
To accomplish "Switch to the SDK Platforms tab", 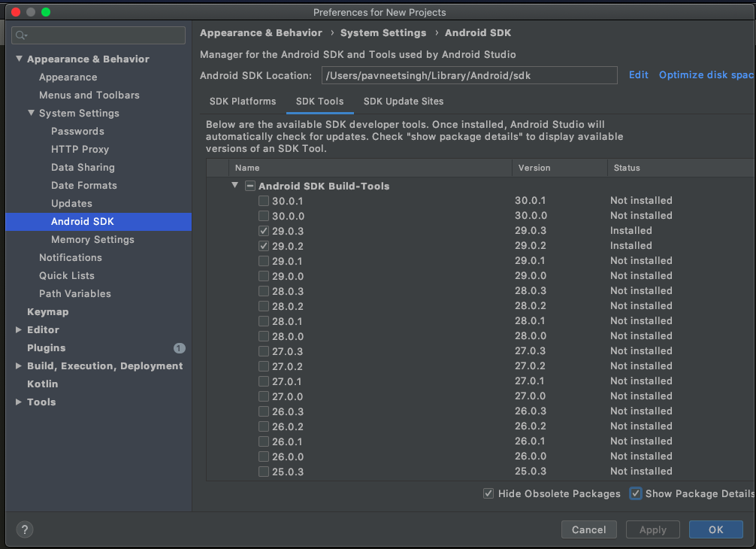I will 243,102.
